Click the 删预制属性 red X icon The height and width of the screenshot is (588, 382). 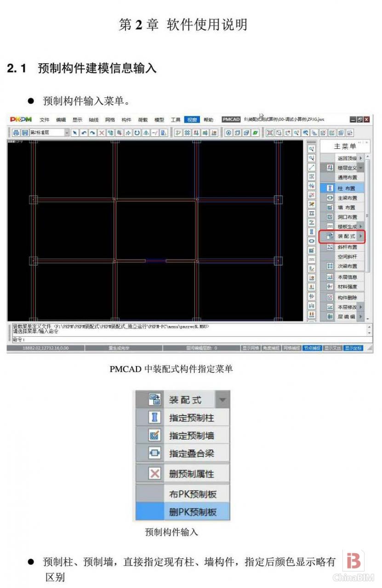click(155, 474)
